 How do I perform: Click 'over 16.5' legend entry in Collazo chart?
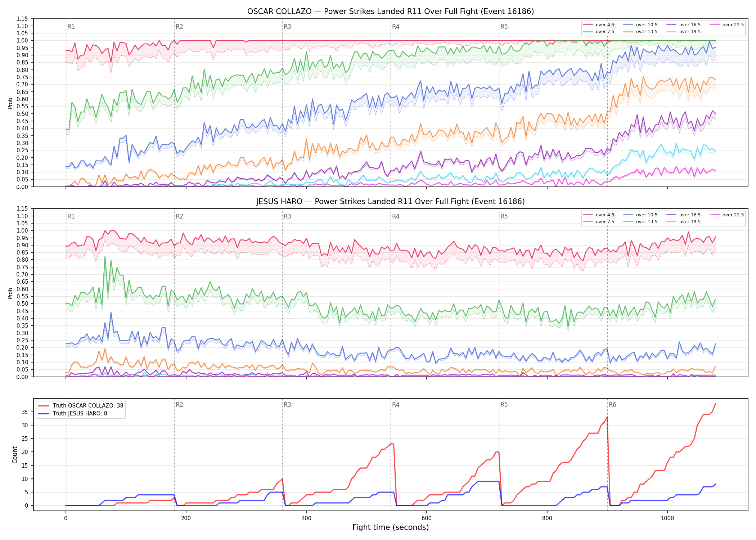click(684, 25)
